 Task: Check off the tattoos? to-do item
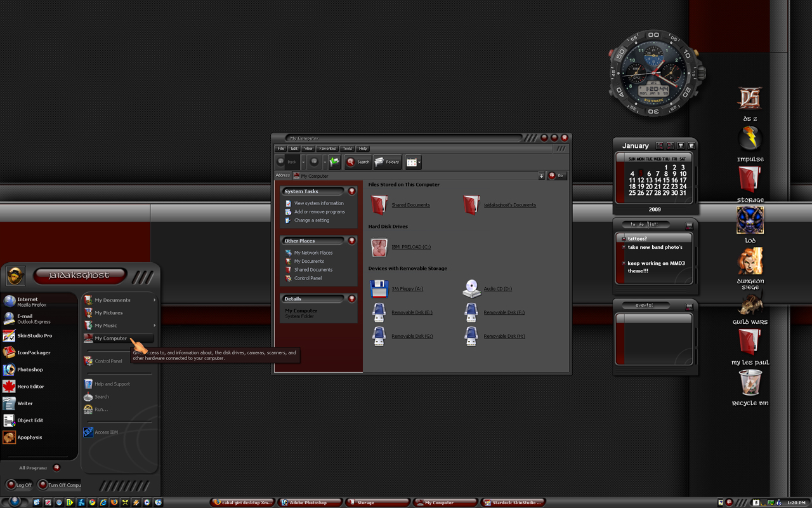pos(624,239)
